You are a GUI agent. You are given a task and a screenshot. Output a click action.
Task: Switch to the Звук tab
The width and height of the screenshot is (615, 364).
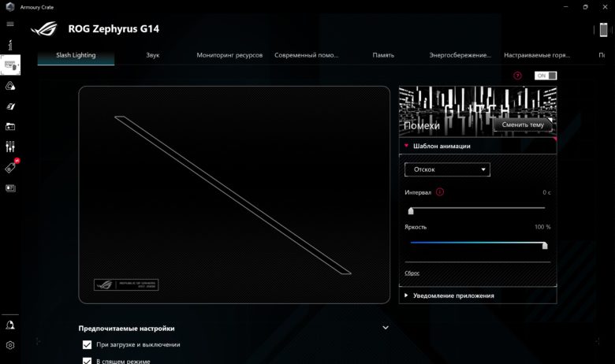pos(153,55)
